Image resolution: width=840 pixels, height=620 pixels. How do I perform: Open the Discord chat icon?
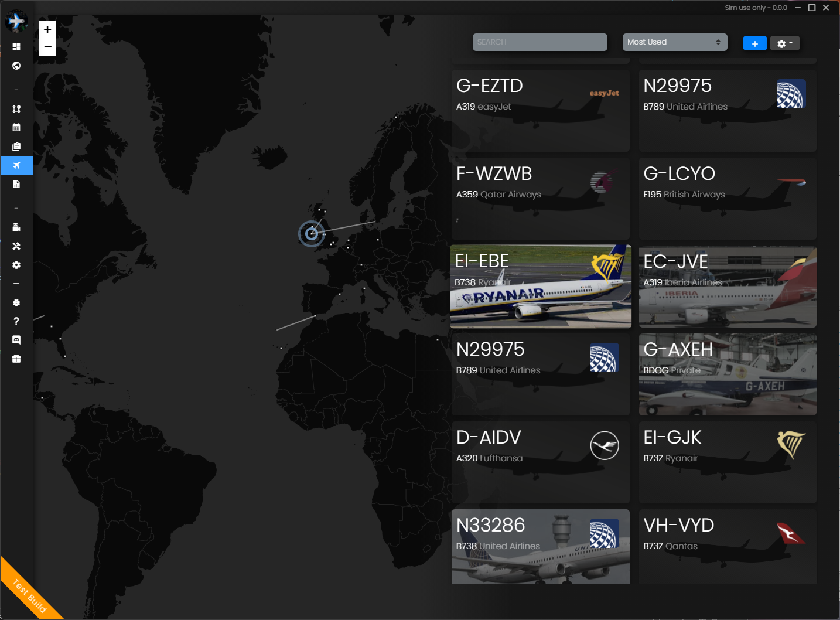16,340
